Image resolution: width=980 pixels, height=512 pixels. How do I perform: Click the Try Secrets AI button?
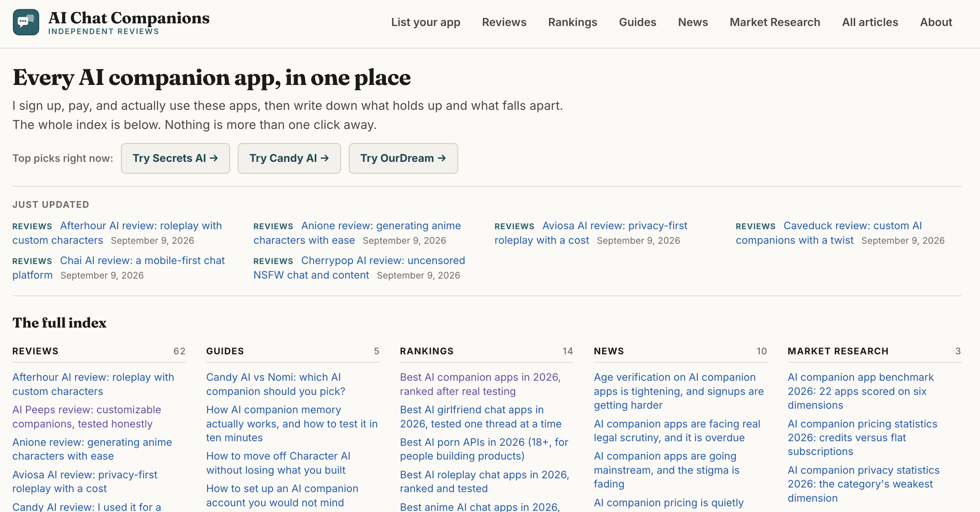tap(175, 158)
